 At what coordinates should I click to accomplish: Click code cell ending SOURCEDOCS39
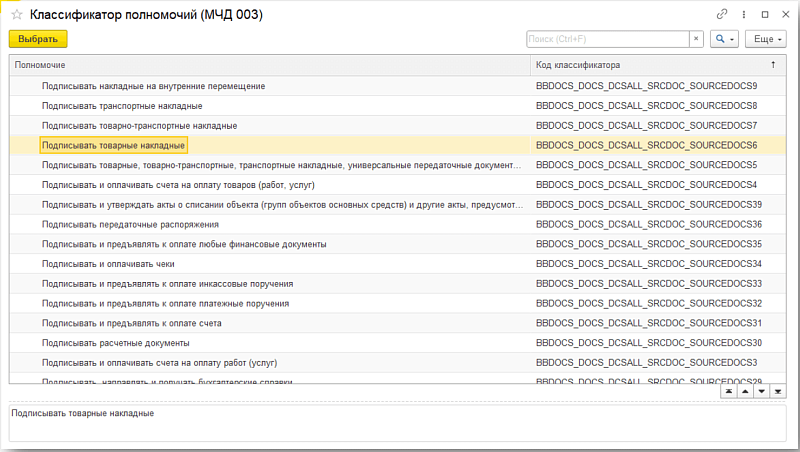click(x=658, y=205)
